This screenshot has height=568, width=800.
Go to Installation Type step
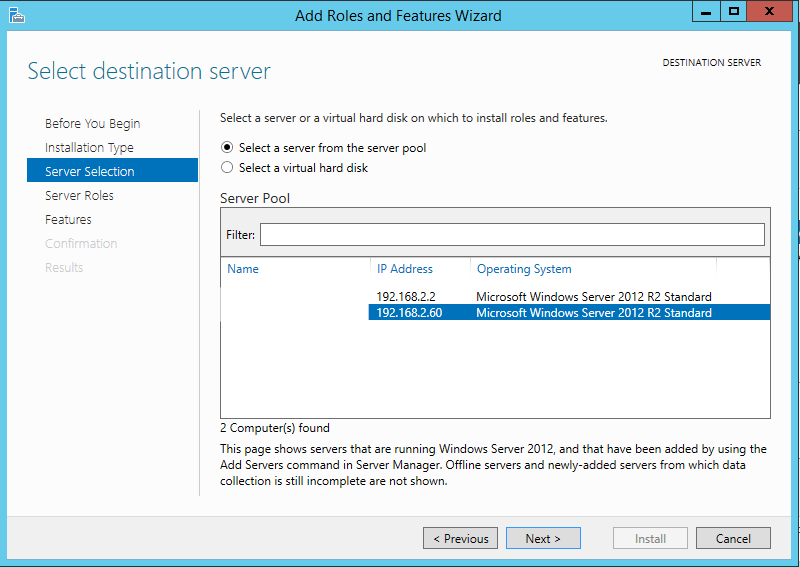89,147
